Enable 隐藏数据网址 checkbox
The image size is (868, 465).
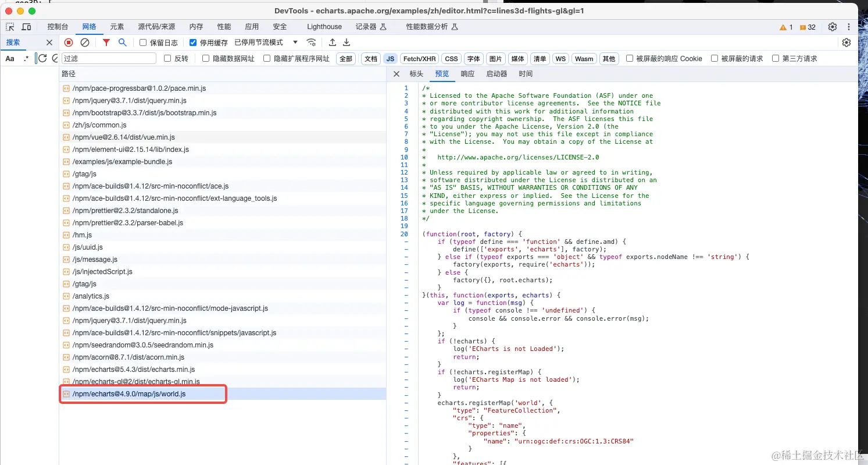(x=206, y=58)
